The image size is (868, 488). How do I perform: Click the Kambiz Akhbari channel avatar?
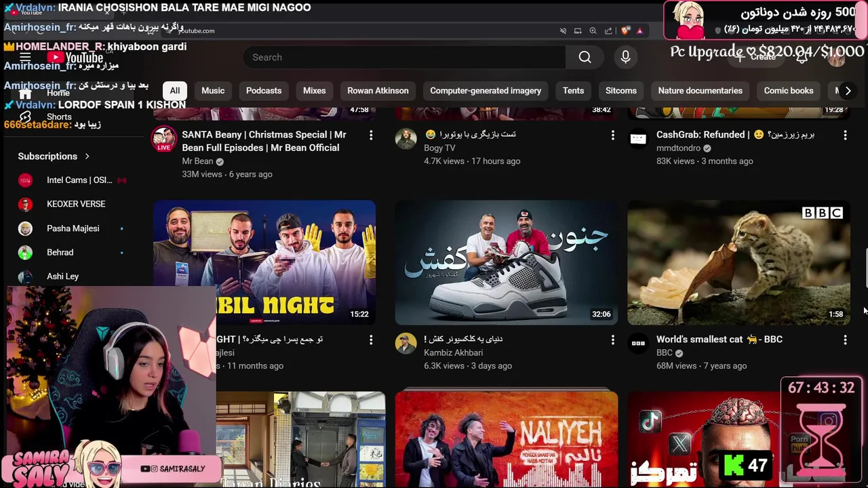(406, 344)
